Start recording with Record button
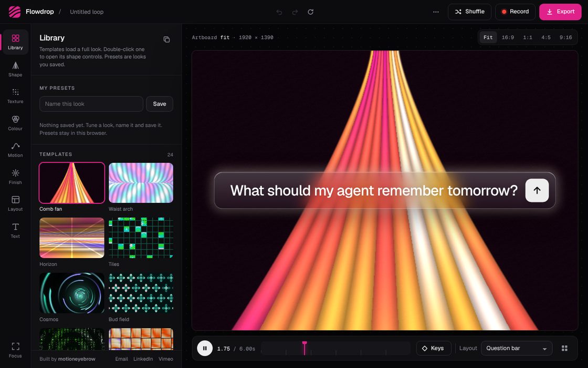Image resolution: width=588 pixels, height=368 pixels. click(x=515, y=12)
